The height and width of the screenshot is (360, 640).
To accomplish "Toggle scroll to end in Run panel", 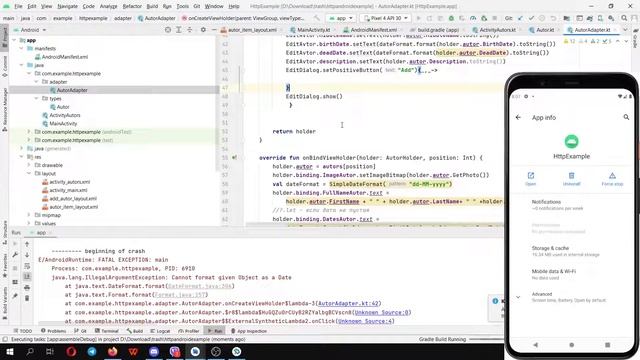I will (27, 277).
